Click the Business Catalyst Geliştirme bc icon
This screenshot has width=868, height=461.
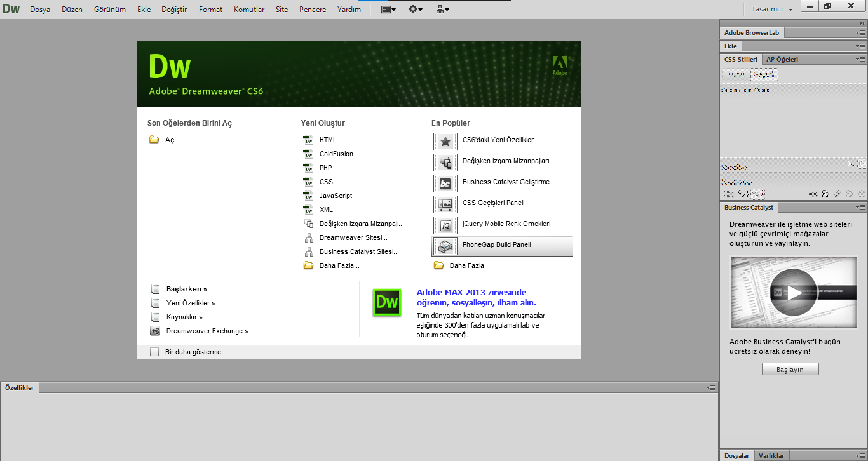pyautogui.click(x=445, y=183)
